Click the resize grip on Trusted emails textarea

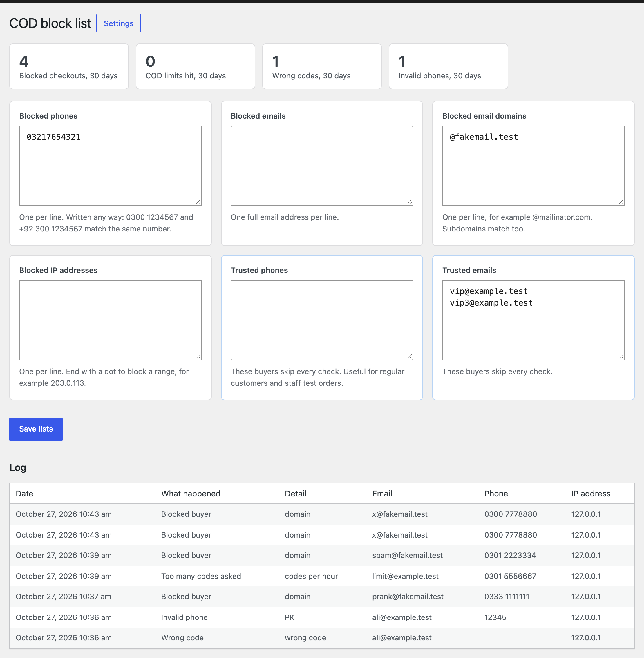click(621, 356)
